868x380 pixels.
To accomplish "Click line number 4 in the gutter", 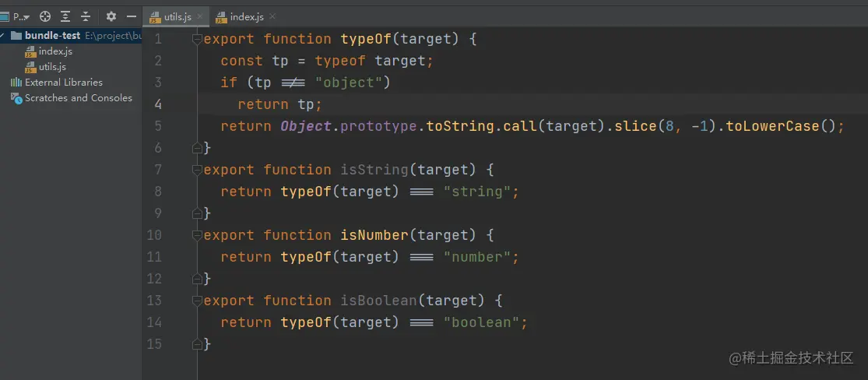I will click(x=158, y=104).
